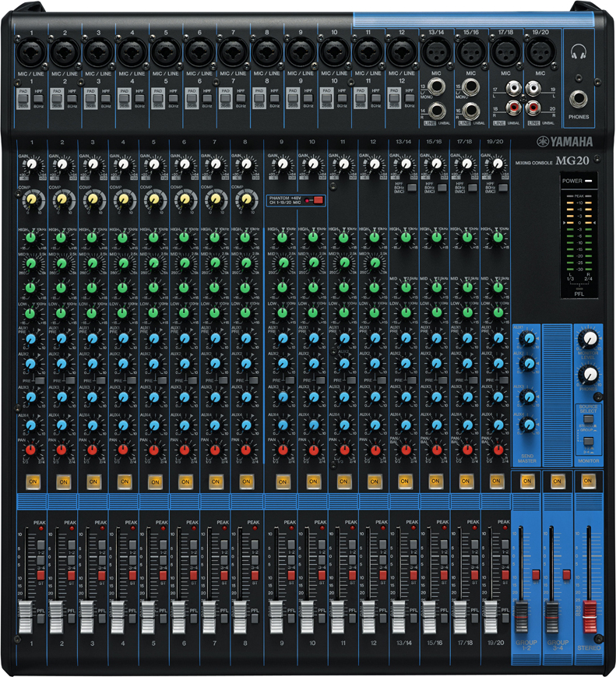Click the 17/18 channel fader

(459, 616)
